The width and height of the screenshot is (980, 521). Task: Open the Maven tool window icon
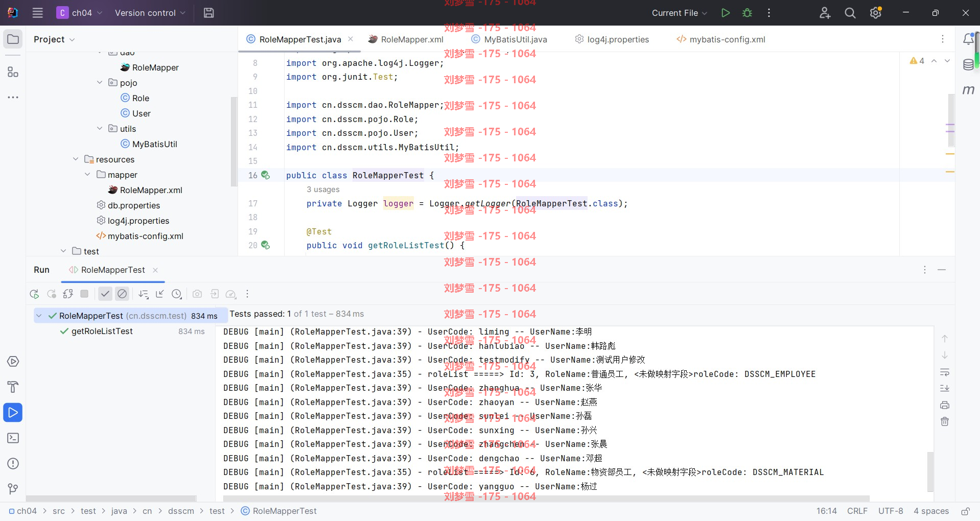[968, 90]
